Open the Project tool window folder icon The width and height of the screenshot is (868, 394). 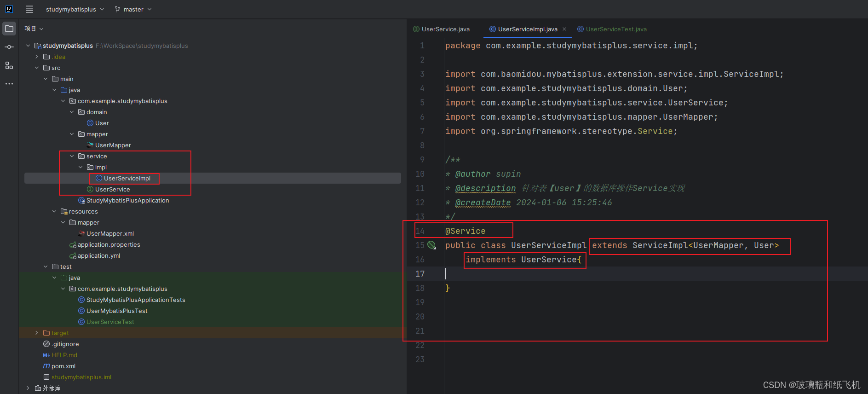pyautogui.click(x=9, y=29)
